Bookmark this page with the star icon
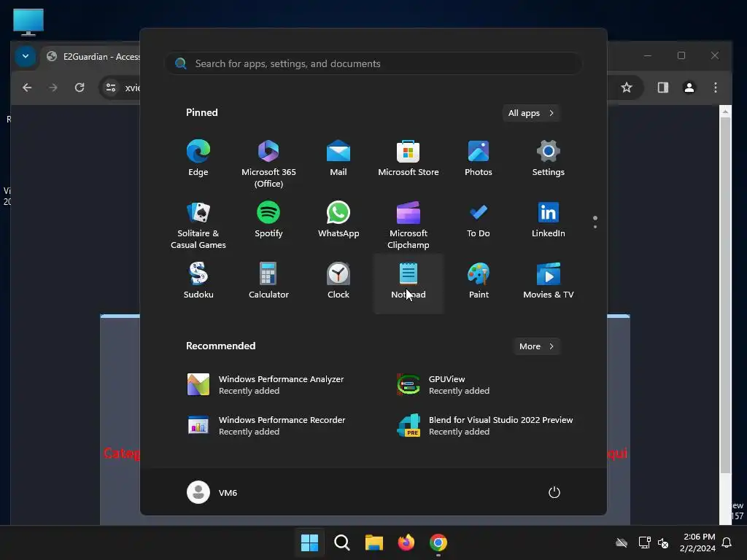This screenshot has height=560, width=747. pyautogui.click(x=627, y=87)
